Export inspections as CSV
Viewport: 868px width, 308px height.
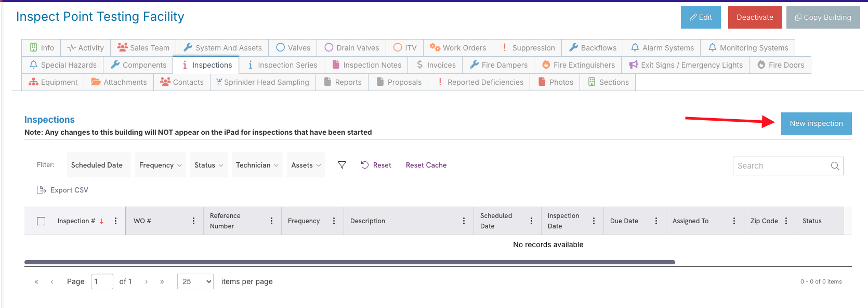point(62,190)
